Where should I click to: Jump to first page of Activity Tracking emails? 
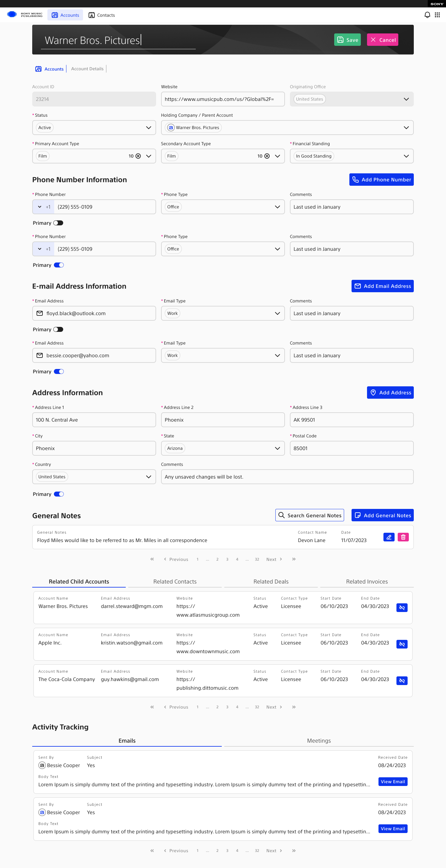(x=152, y=850)
